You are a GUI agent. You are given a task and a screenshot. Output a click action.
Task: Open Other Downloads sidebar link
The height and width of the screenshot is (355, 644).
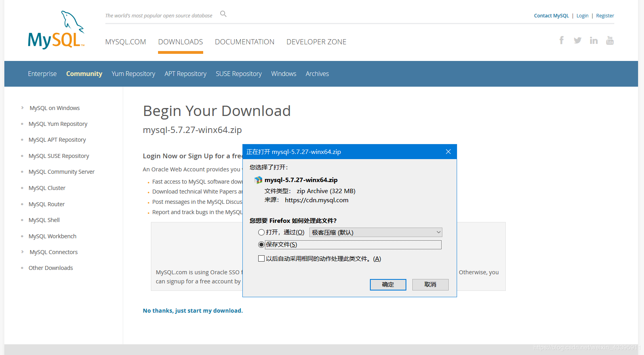click(x=51, y=268)
